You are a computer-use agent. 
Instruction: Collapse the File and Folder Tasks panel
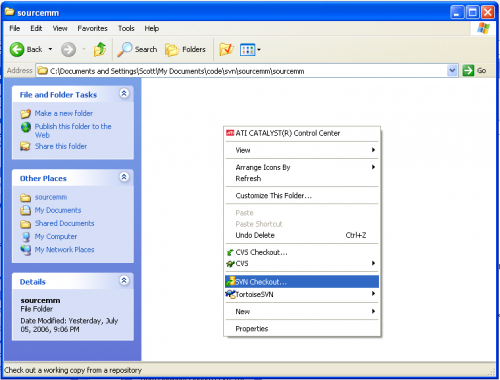(x=124, y=93)
